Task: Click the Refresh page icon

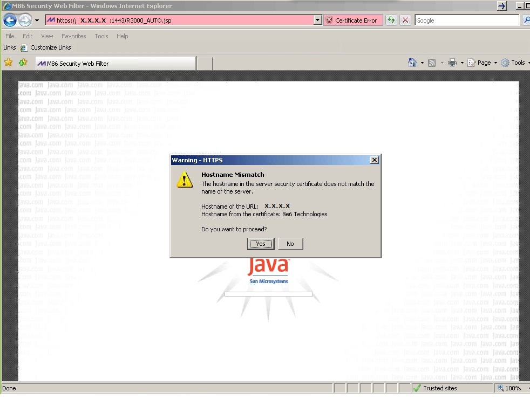Action: 391,20
